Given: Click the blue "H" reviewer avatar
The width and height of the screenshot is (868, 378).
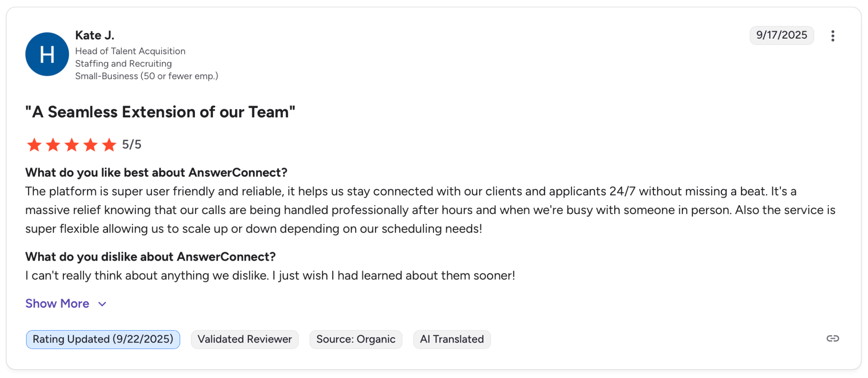Looking at the screenshot, I should (x=47, y=54).
